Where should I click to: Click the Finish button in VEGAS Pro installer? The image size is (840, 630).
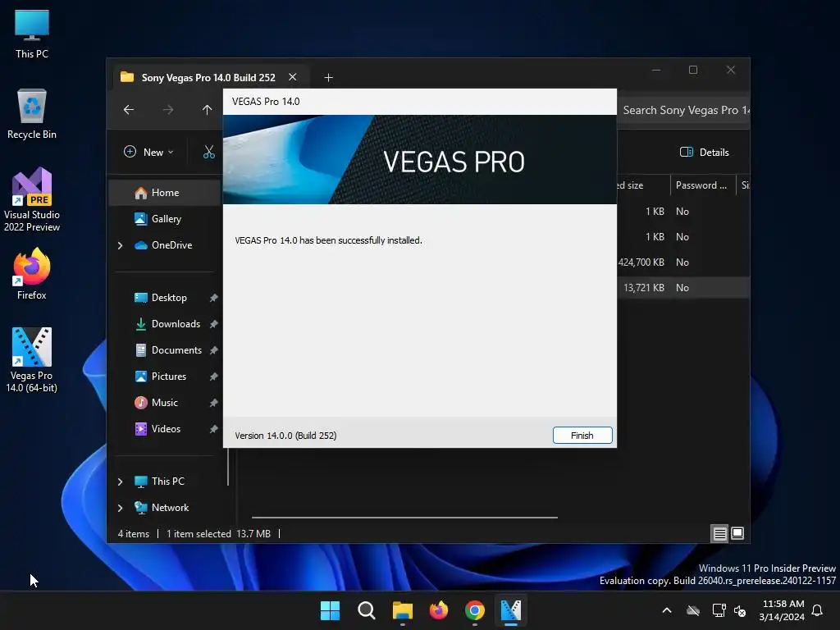(582, 435)
